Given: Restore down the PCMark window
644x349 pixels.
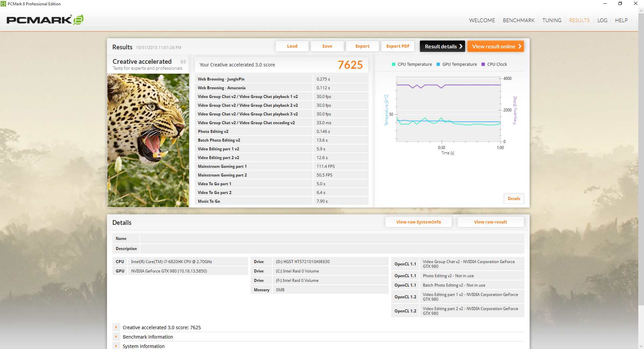Looking at the screenshot, I should [x=620, y=4].
